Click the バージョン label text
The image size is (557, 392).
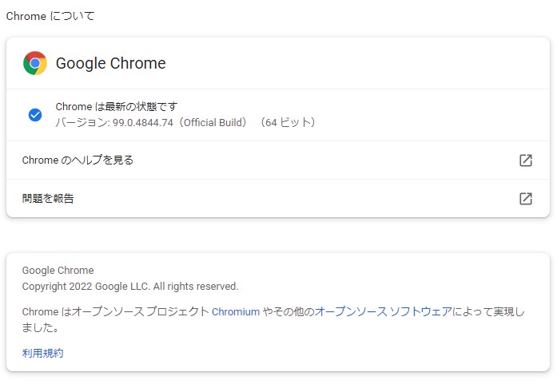coord(78,123)
